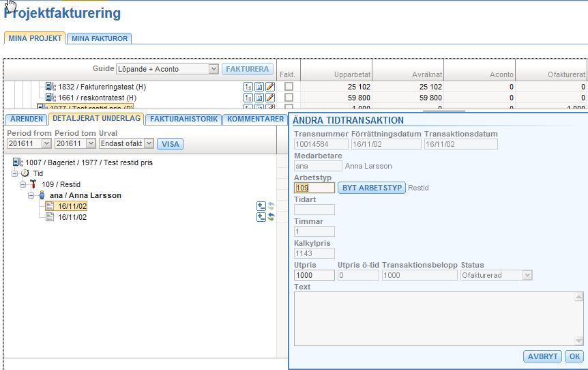Click Text area scrollbar up arrow

578,297
